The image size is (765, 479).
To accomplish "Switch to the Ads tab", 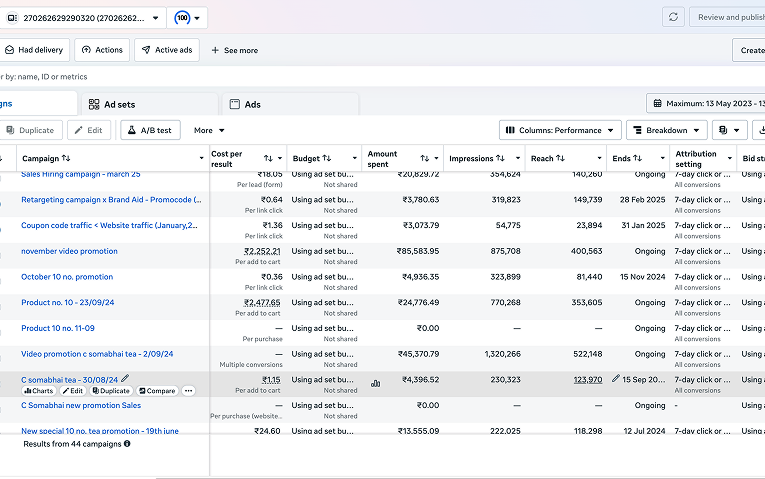I will point(290,104).
